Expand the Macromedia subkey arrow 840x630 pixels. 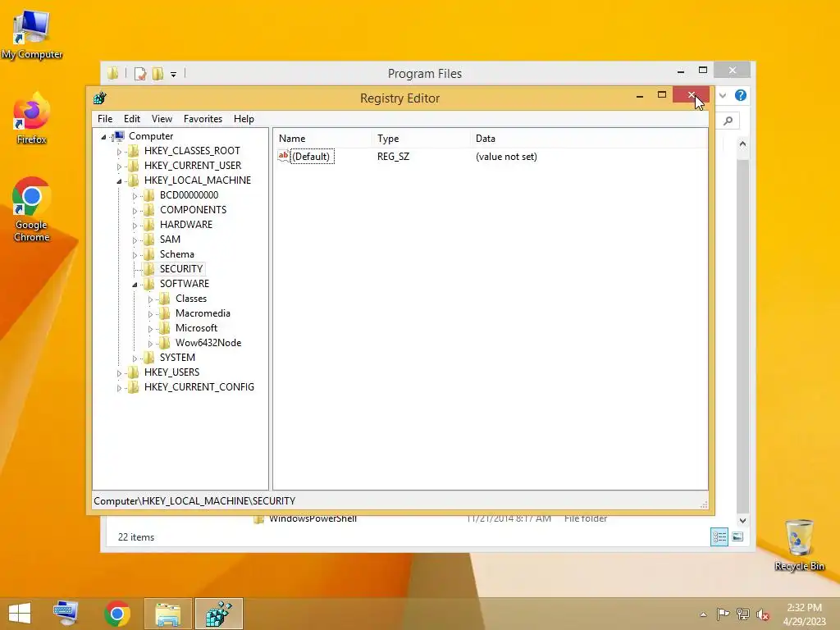pos(150,314)
